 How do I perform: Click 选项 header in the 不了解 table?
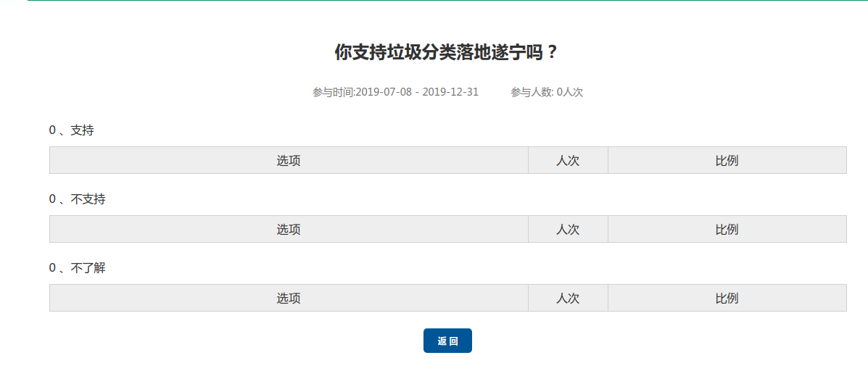(x=289, y=299)
